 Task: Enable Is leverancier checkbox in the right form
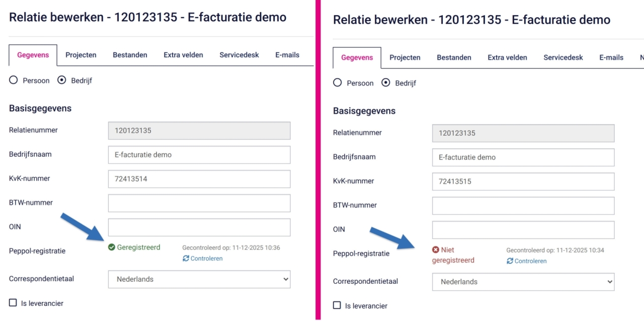point(337,305)
